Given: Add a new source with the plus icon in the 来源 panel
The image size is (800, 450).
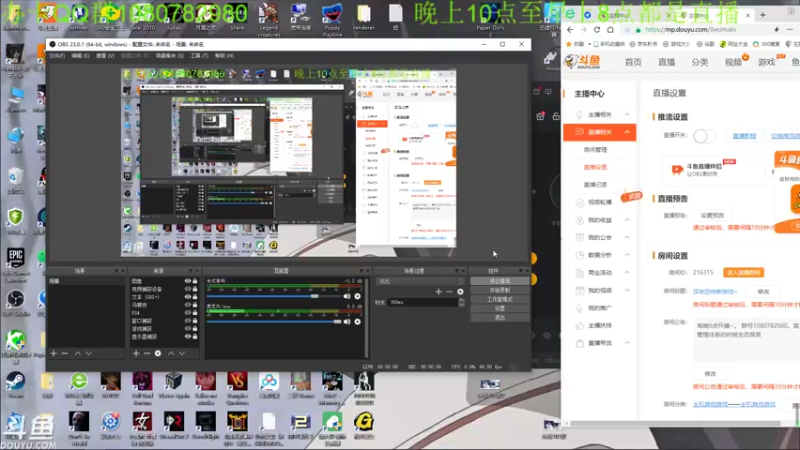Looking at the screenshot, I should [136, 353].
